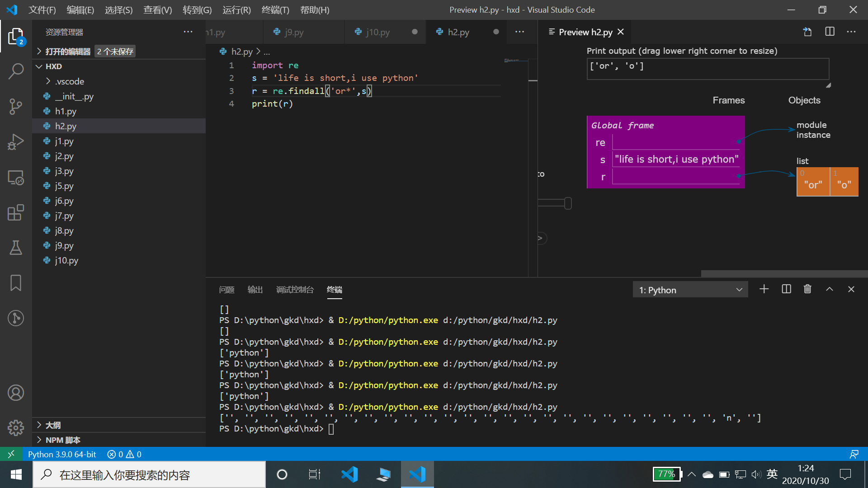
Task: Click the taskbar search box
Action: [x=149, y=474]
